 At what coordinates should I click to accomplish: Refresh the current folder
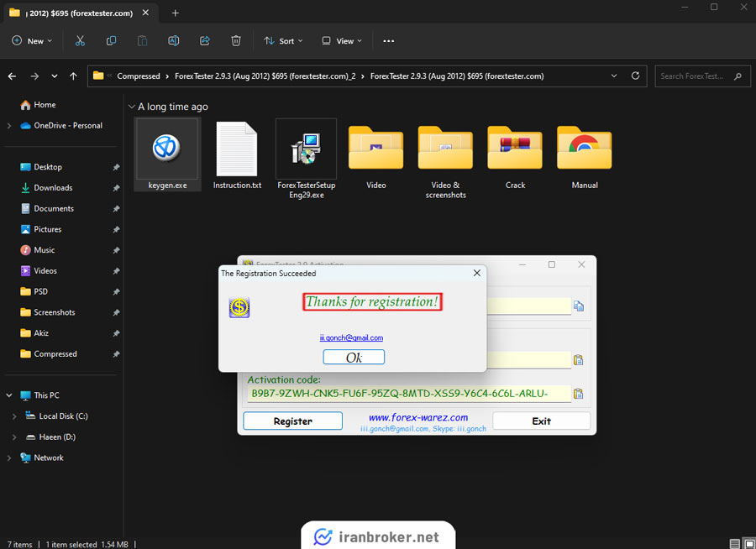coord(636,76)
